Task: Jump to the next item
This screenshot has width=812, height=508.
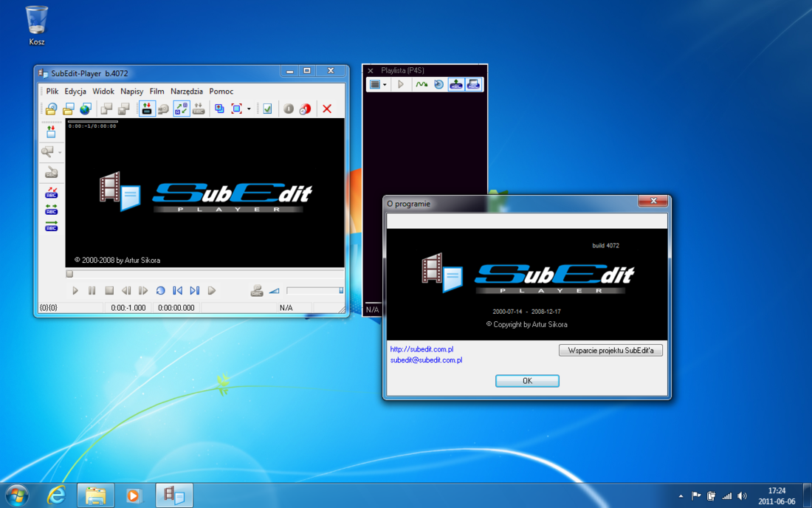Action: pyautogui.click(x=195, y=291)
